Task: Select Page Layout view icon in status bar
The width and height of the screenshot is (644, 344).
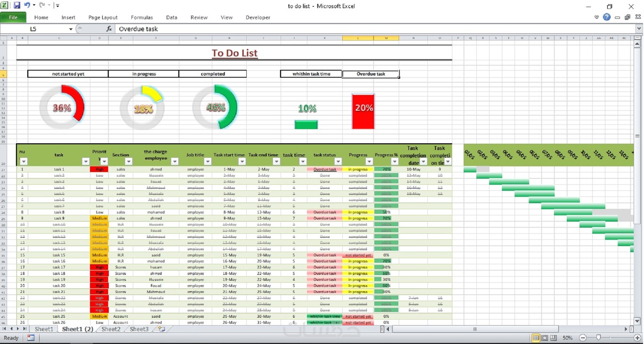Action: pos(545,338)
